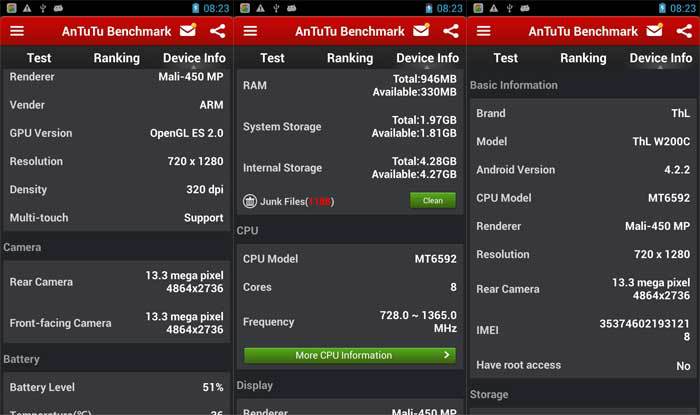Tap the Battery Level row
700x415 pixels.
coord(116,387)
